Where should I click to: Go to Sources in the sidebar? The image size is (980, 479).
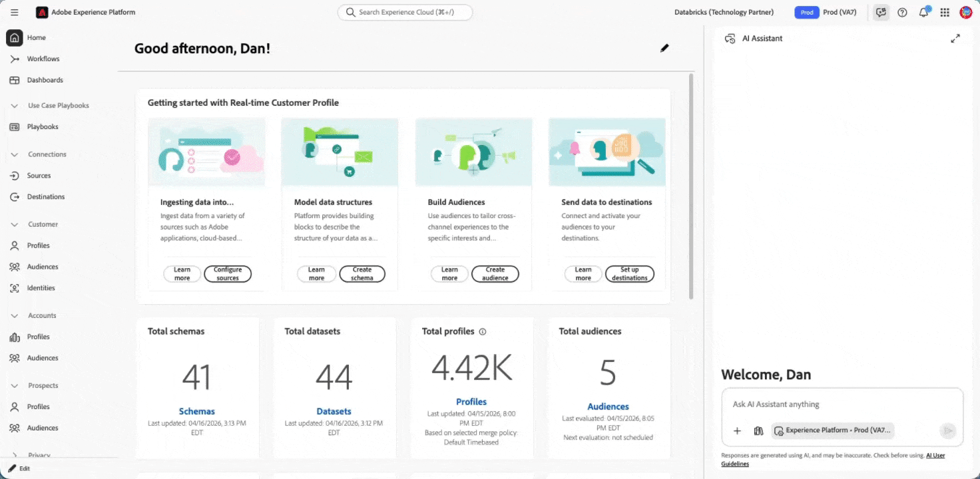(39, 176)
